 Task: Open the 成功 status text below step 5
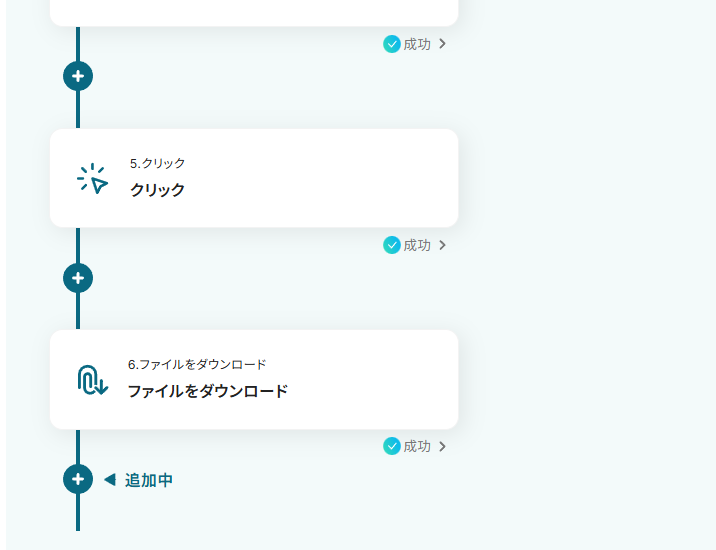coord(417,245)
